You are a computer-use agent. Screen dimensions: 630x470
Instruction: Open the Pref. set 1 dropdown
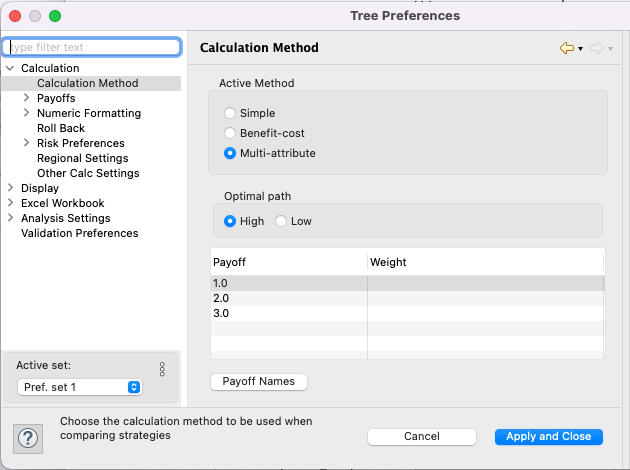coord(79,387)
